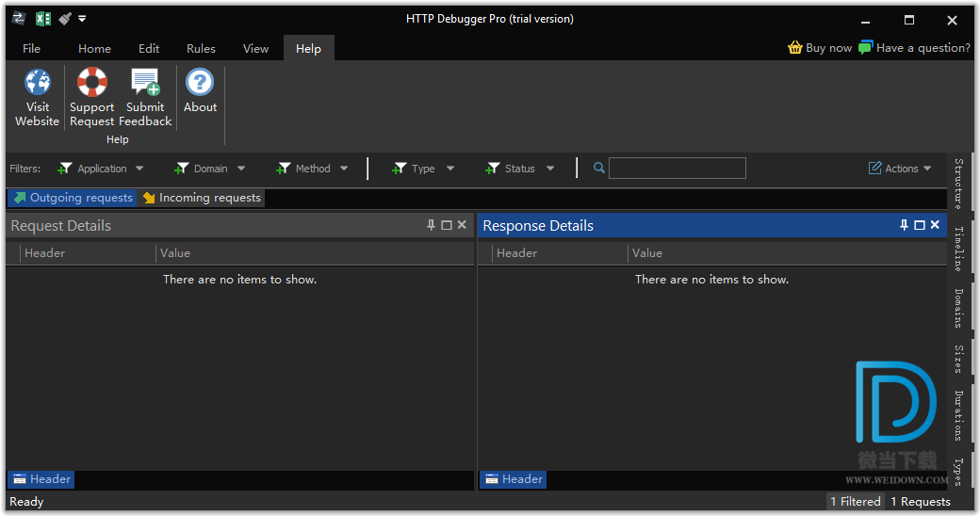980x516 pixels.
Task: Click the Buy now link
Action: pos(820,47)
